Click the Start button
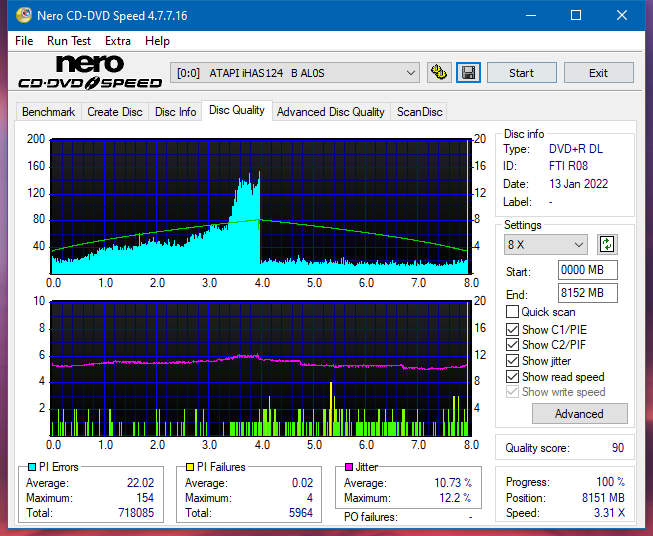653x536 pixels. click(x=521, y=73)
